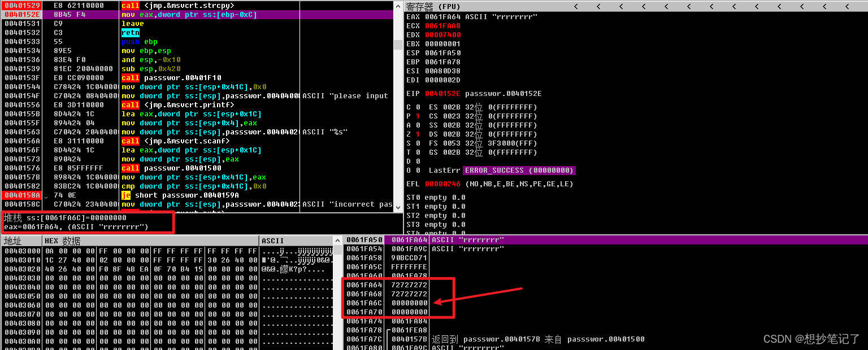Click the HEX 数据 column header
This screenshot has height=350, width=868.
point(150,241)
